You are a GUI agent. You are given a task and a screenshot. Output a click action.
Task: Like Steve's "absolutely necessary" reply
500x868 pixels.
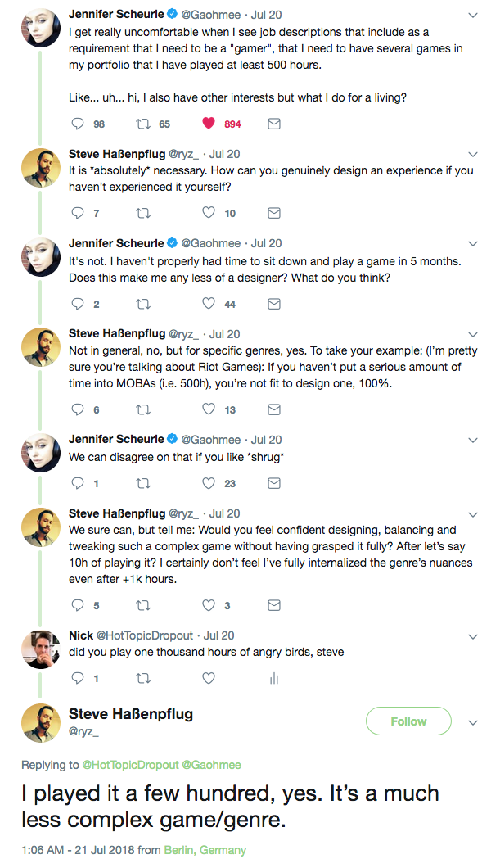click(209, 213)
